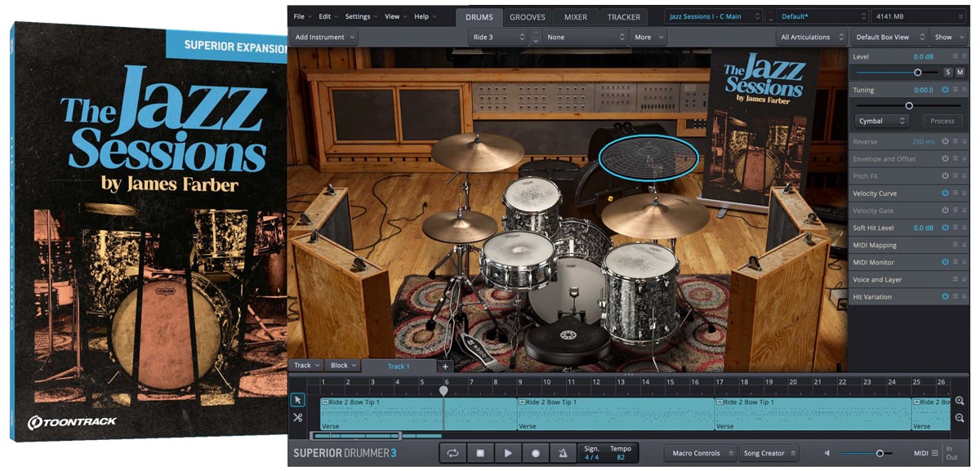Viewport: 980px width, 471px height.
Task: Enable the Reverse power switch
Action: (x=945, y=141)
